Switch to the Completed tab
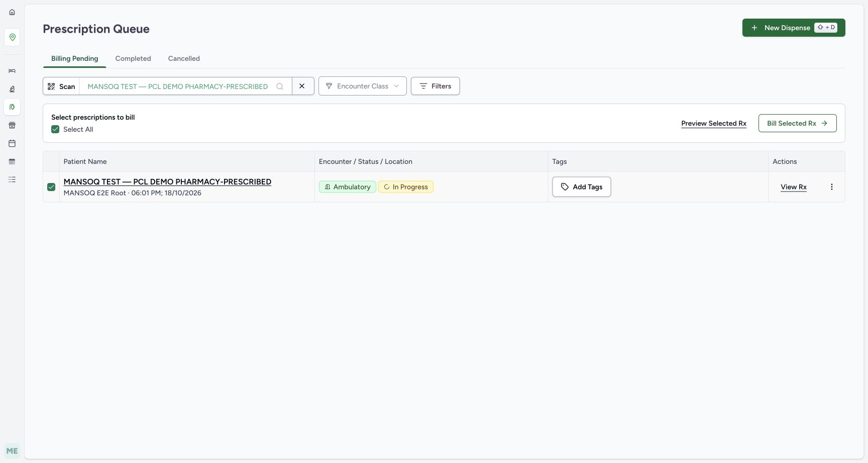Screen dimensions: 868x463 (133, 58)
